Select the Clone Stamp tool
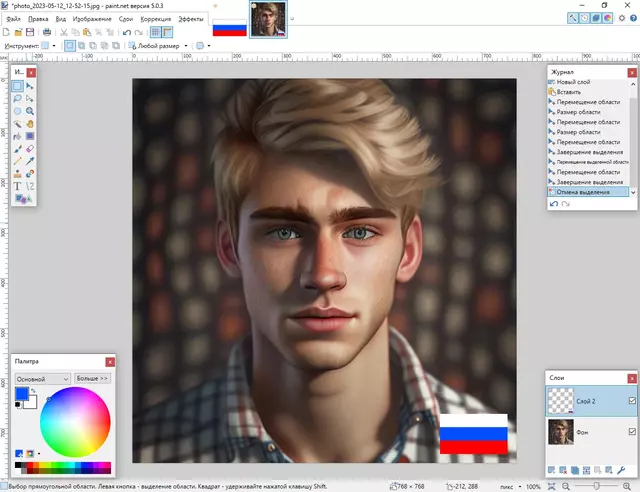Image resolution: width=640 pixels, height=492 pixels. pyautogui.click(x=17, y=174)
